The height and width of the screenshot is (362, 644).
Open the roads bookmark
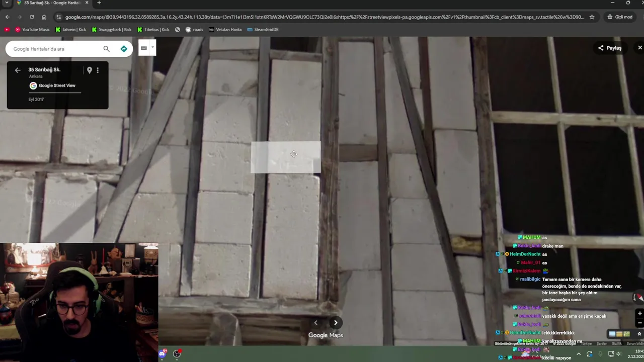[194, 30]
